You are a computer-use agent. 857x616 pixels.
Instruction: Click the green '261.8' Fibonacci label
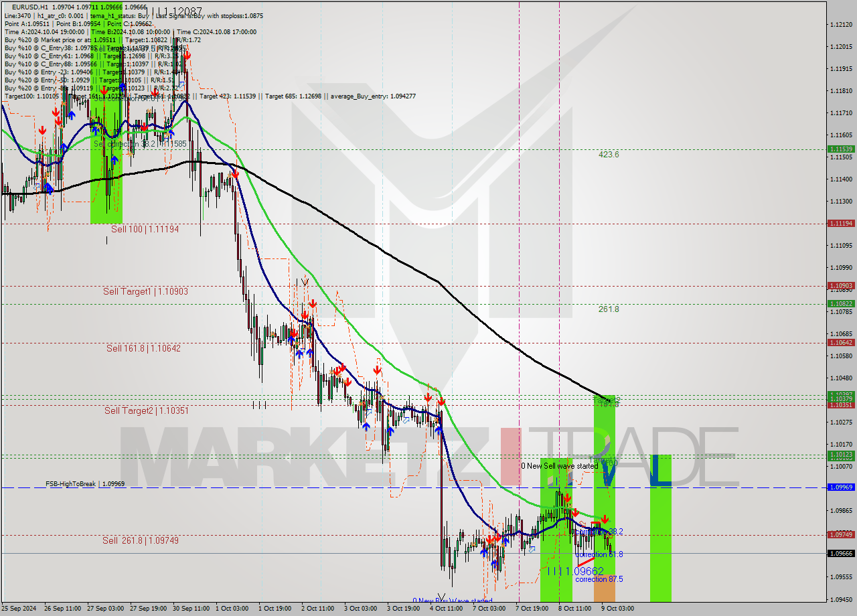(x=609, y=309)
